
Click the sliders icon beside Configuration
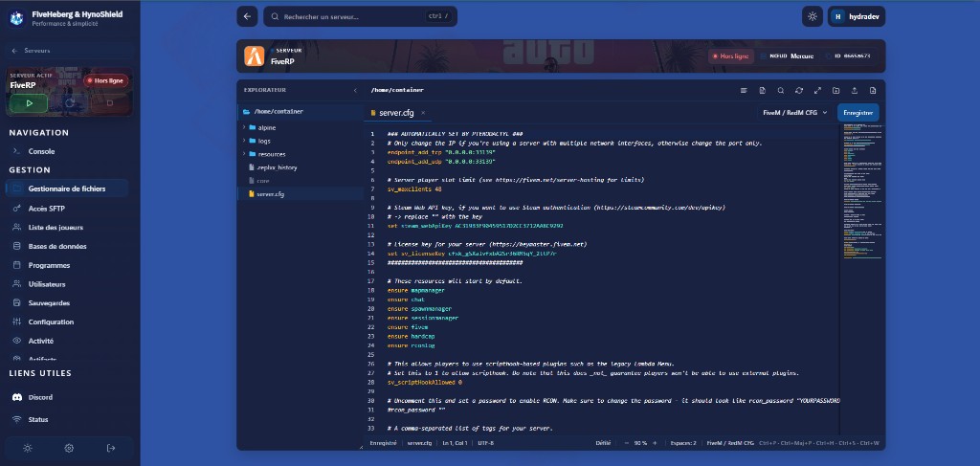coord(17,322)
